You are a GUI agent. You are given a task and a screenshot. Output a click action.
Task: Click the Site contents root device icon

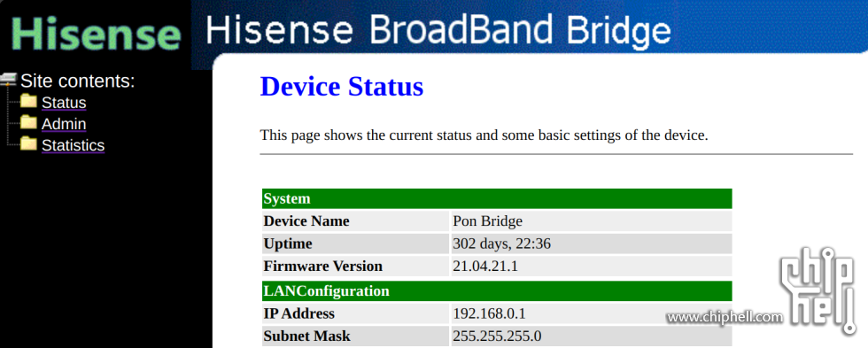tap(9, 79)
